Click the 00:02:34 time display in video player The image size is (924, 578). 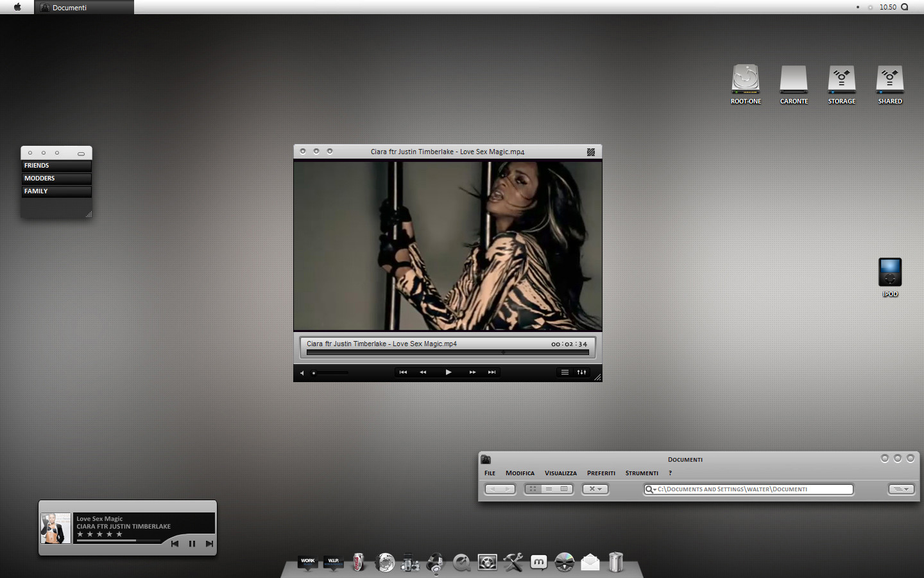[569, 344]
